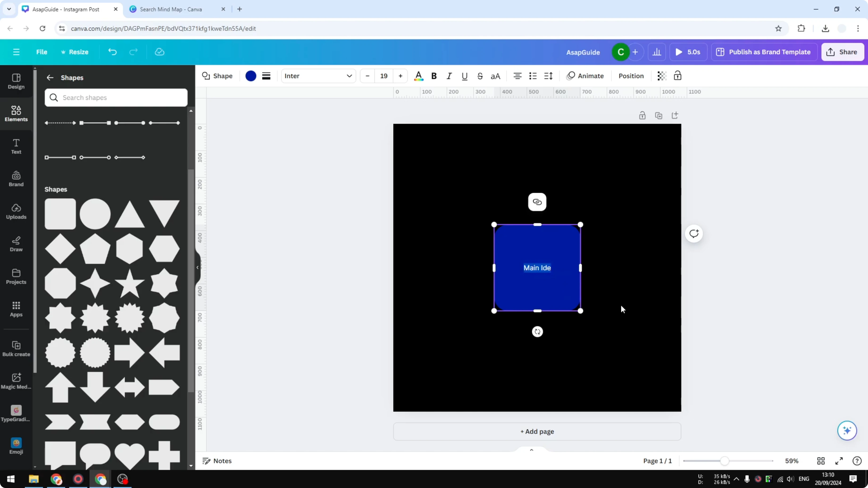Duplicate the page icon

pos(658,116)
